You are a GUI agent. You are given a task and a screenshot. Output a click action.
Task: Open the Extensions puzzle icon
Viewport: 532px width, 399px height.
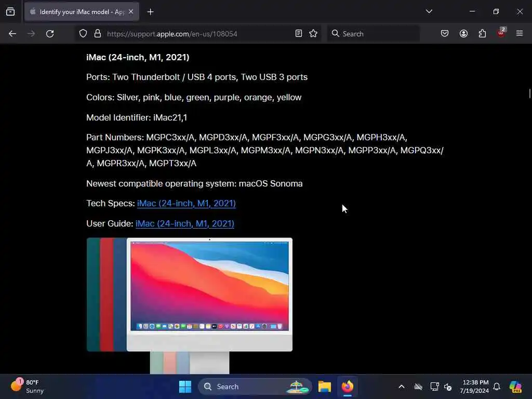[482, 34]
